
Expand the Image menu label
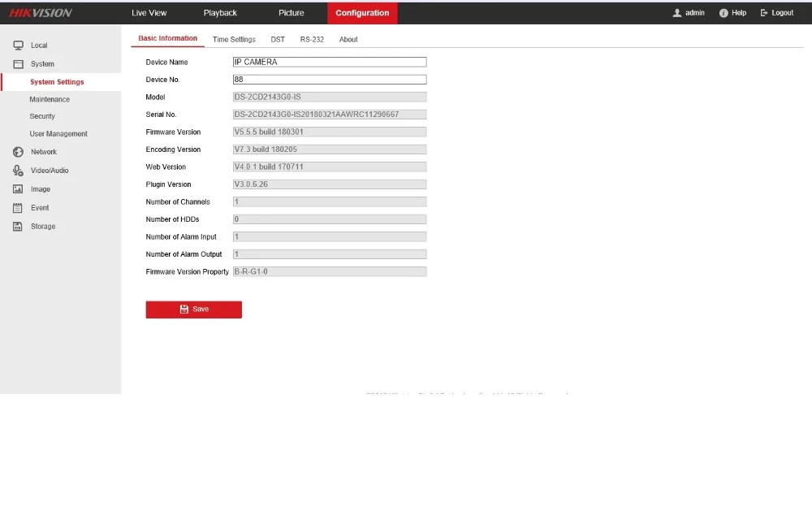coord(41,189)
